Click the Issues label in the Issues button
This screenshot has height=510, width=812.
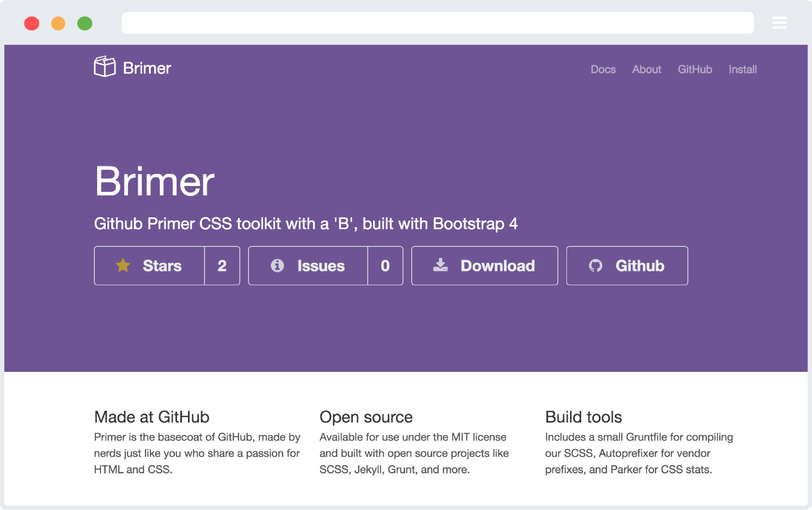tap(321, 266)
